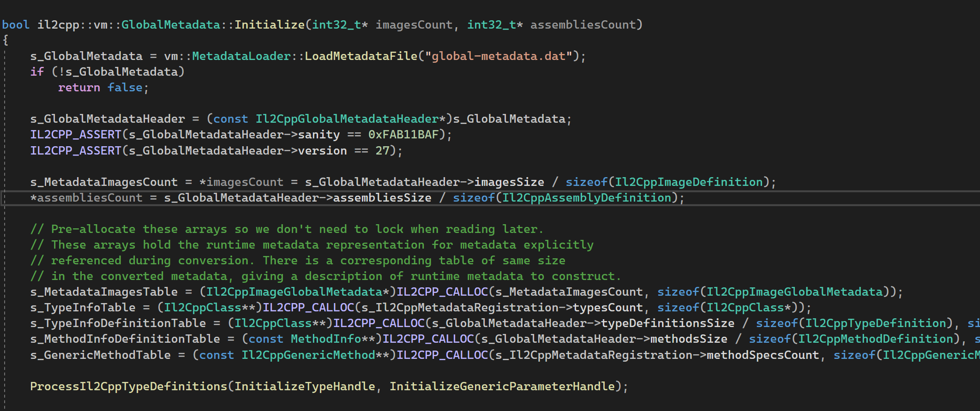Viewport: 980px width, 411px height.
Task: Click 's_TypeInfoTable' variable
Action: click(83, 308)
